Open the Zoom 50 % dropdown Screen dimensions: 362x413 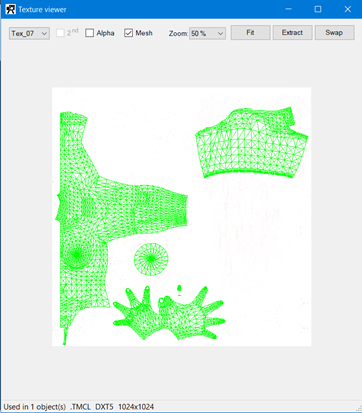(207, 33)
